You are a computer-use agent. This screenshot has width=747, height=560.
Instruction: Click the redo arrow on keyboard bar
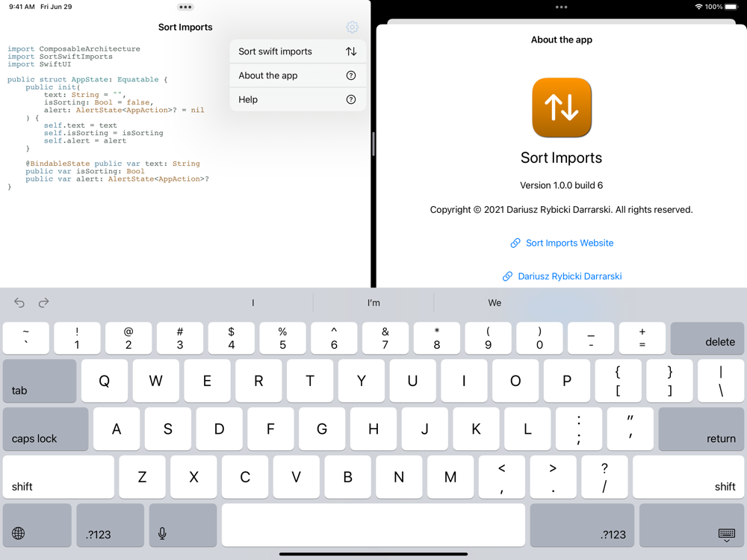44,302
